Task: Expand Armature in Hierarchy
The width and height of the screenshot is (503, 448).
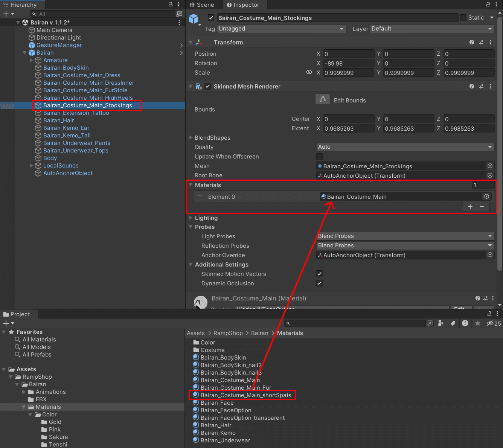Action: click(31, 60)
